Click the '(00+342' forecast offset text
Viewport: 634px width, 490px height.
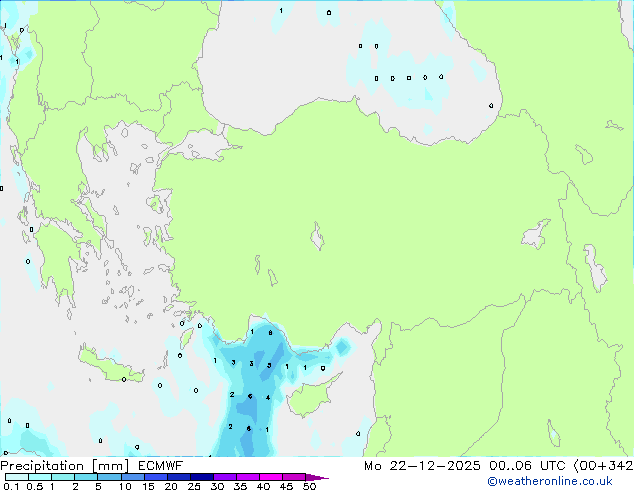pos(603,466)
